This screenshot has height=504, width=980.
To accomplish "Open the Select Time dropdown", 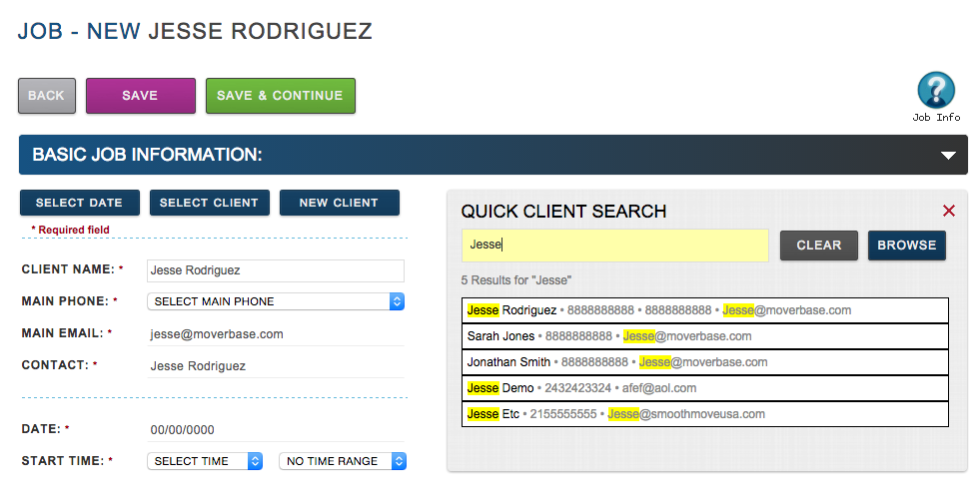I will (x=205, y=461).
